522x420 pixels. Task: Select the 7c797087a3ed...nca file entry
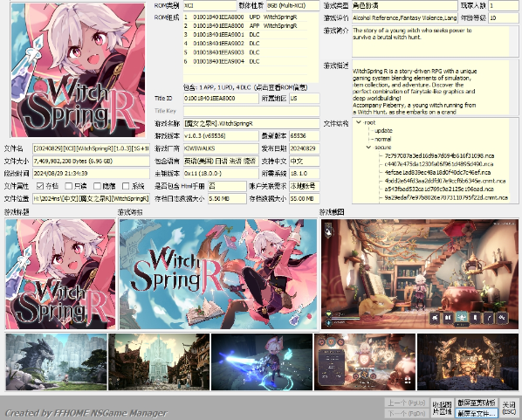click(x=439, y=155)
